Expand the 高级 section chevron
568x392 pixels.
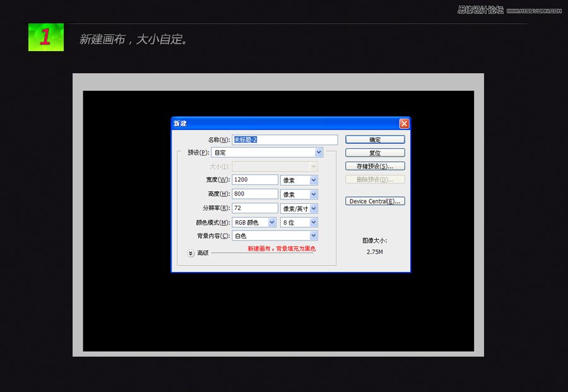point(191,253)
